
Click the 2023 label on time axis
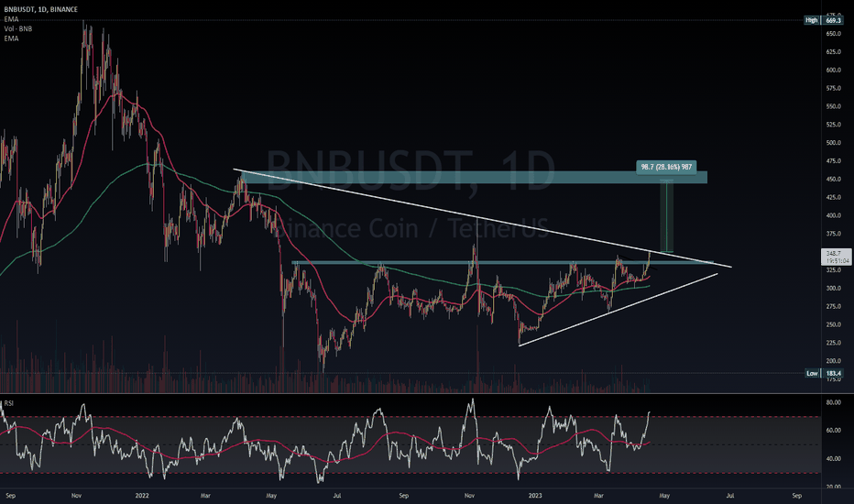point(535,496)
